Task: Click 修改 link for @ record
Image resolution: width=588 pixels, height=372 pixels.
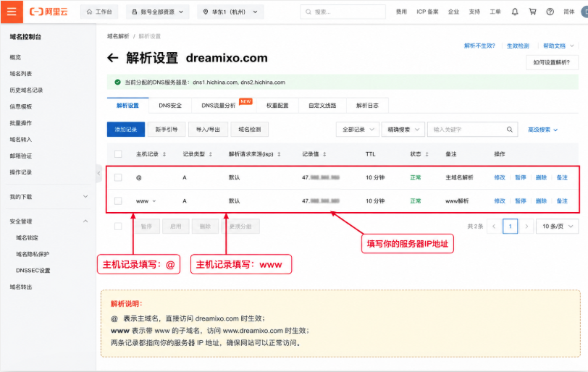Action: point(500,177)
